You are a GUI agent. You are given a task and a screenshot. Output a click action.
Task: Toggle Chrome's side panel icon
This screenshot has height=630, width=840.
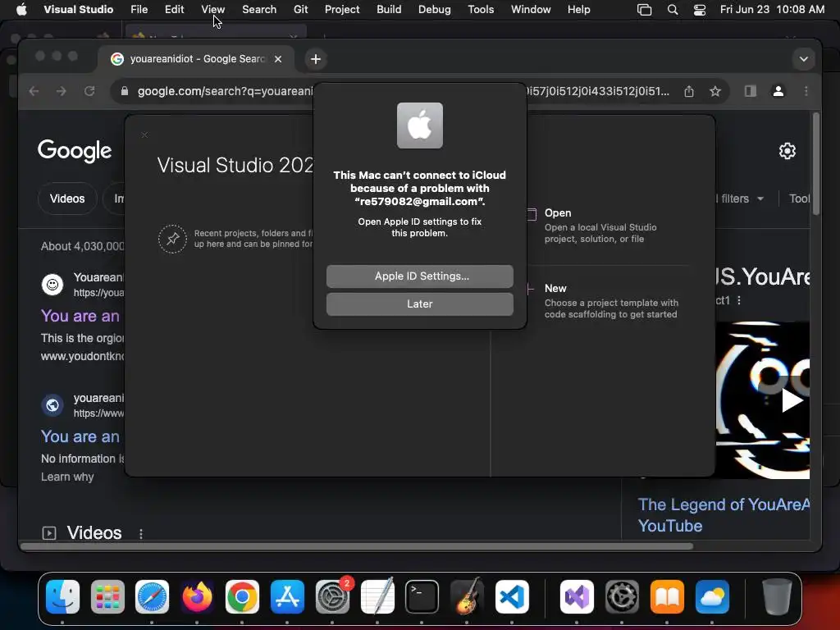click(751, 91)
